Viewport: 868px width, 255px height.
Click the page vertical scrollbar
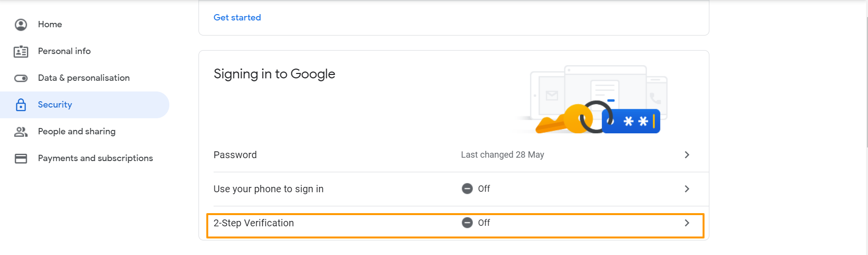pos(866,83)
